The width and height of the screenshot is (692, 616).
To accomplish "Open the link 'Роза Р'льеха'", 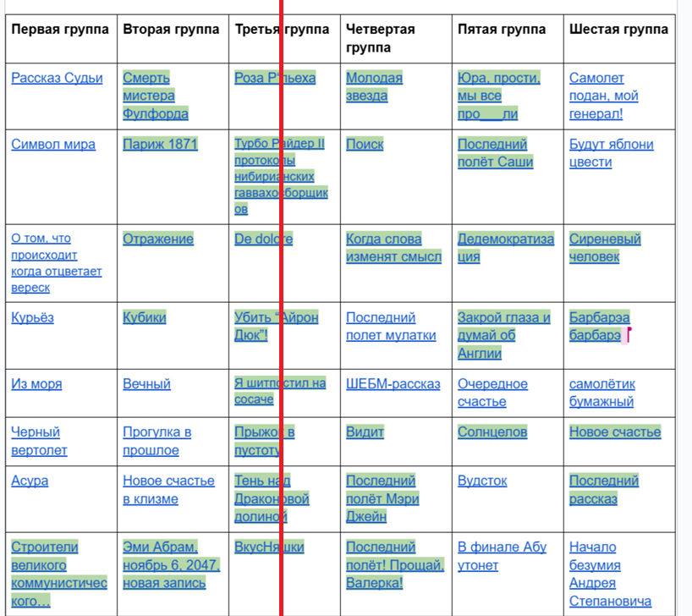I will click(275, 78).
